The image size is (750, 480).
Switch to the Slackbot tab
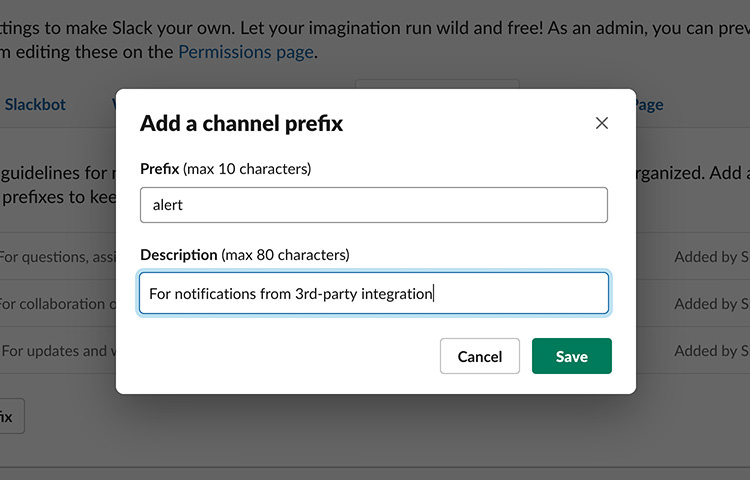click(x=35, y=105)
